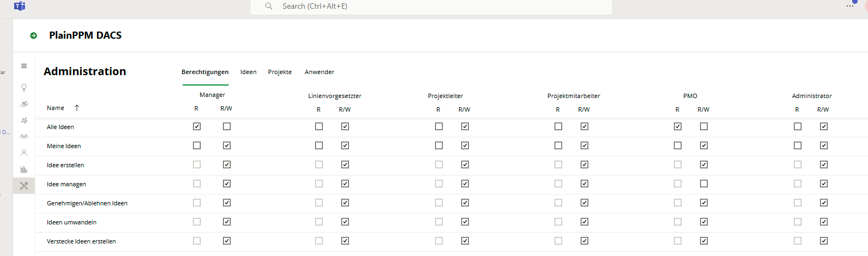Switch to the Projekte tab
Viewport: 868px width, 256px height.
click(280, 72)
